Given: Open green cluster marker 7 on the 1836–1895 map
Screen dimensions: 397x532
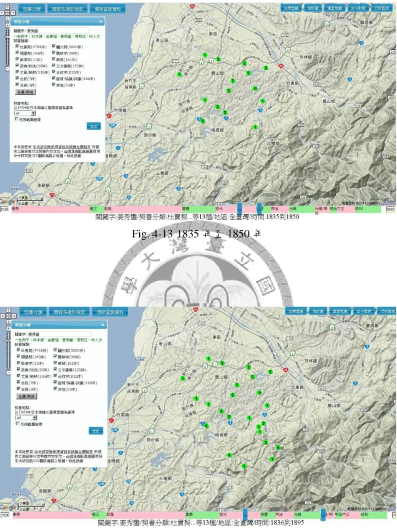Looking at the screenshot, I should click(x=237, y=385).
